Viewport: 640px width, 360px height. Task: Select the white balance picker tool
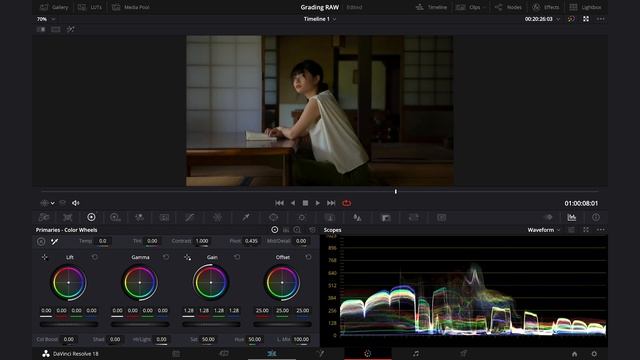[54, 241]
